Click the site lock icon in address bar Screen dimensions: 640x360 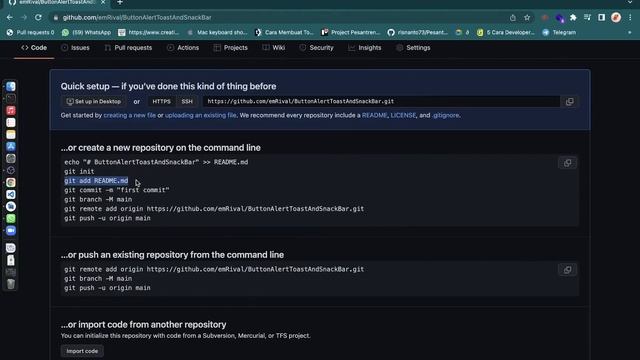point(56,18)
